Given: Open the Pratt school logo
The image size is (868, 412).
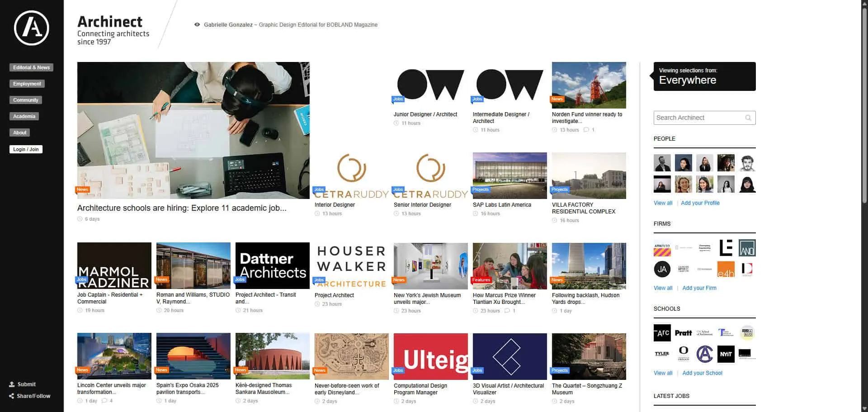Looking at the screenshot, I should tap(683, 333).
